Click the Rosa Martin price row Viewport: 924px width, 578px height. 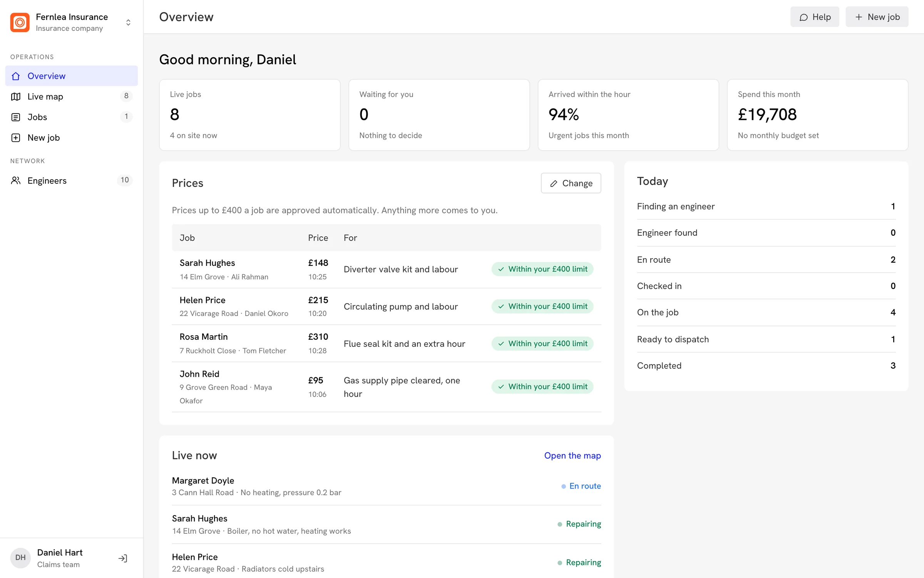[387, 343]
